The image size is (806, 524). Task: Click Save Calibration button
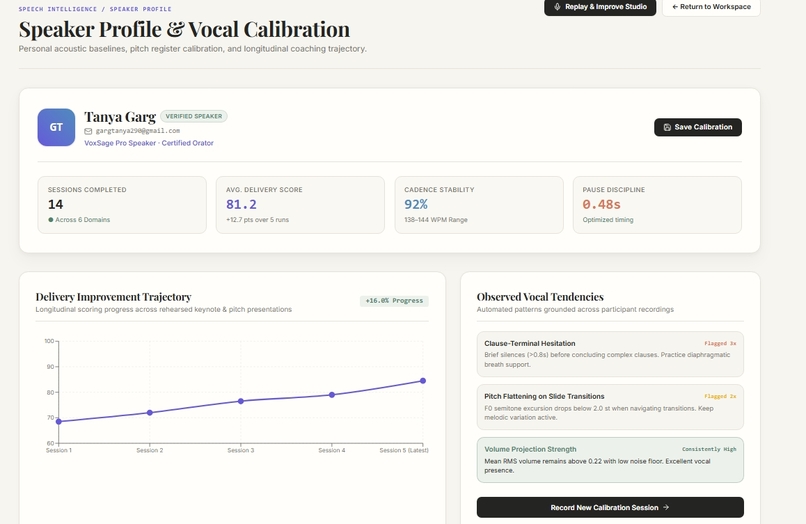pos(698,127)
